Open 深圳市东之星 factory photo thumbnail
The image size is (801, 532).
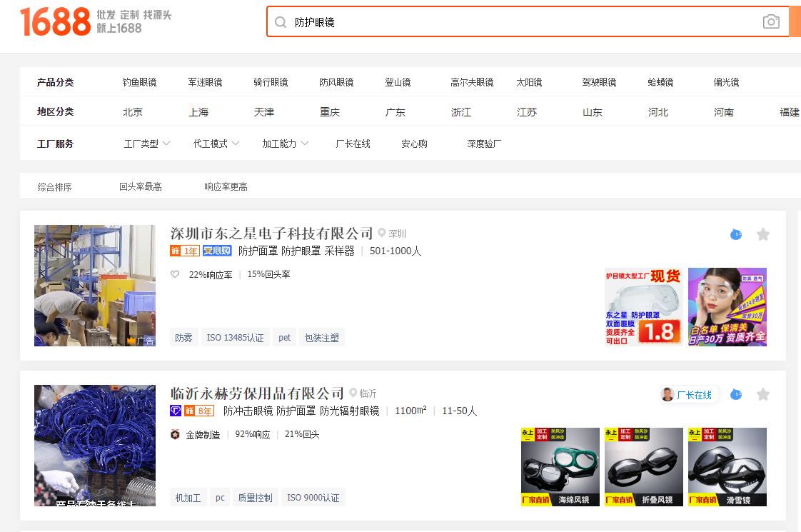[x=95, y=286]
